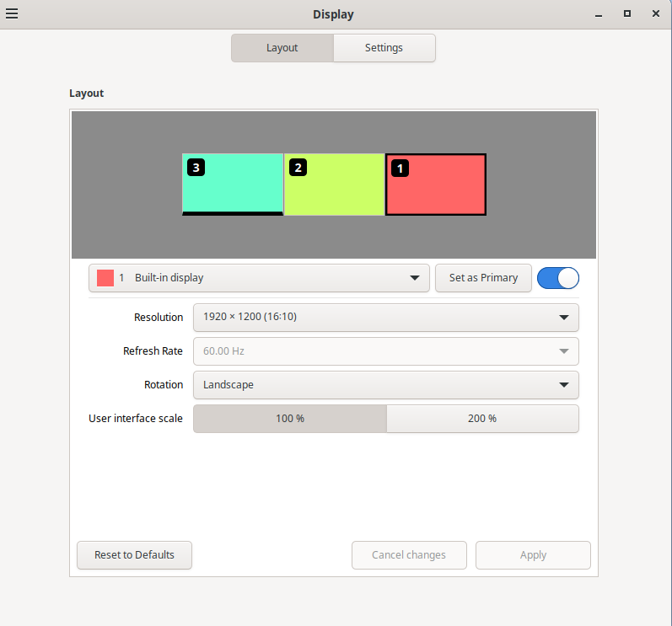Screen dimensions: 672x626
Task: Open the Built-in display selector dropdown
Action: click(259, 278)
